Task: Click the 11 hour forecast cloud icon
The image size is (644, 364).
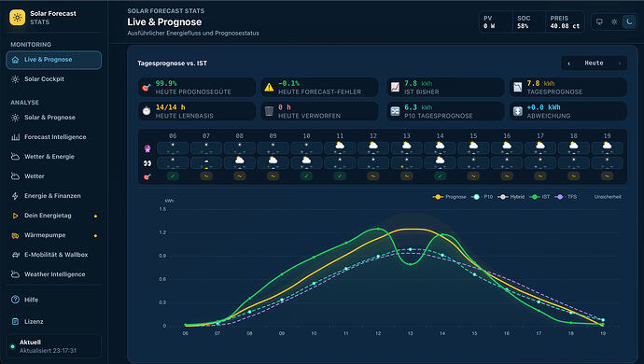Action: pyautogui.click(x=340, y=146)
